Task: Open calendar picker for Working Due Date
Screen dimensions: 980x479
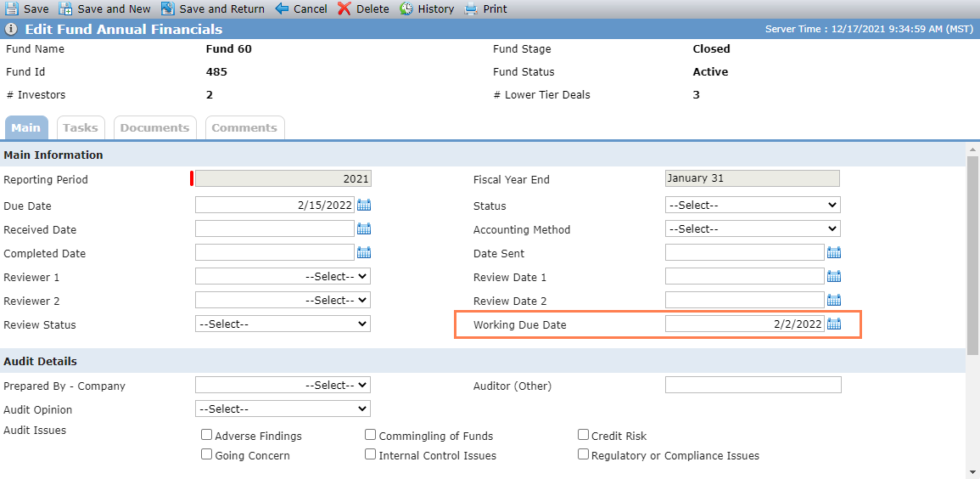Action: (x=834, y=324)
